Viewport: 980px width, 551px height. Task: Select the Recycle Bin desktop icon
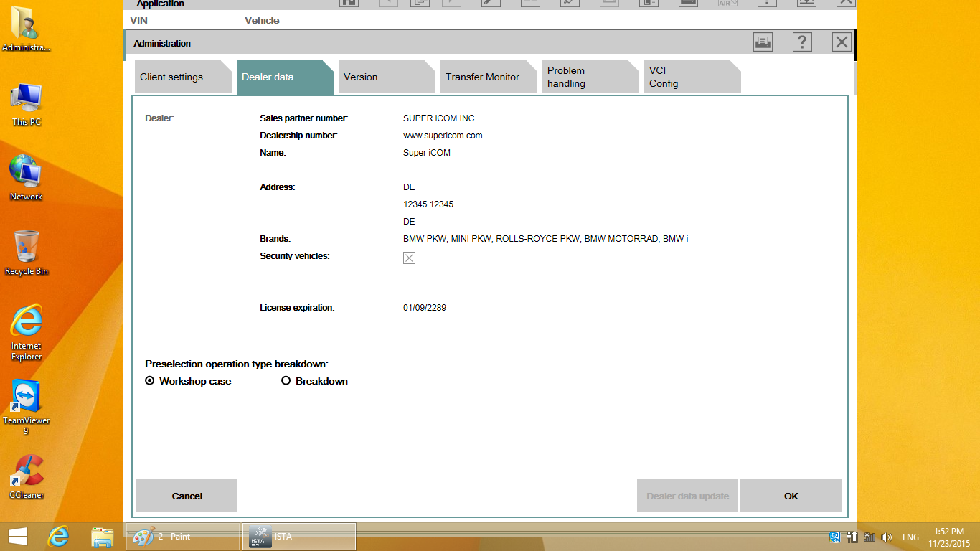[x=27, y=253]
